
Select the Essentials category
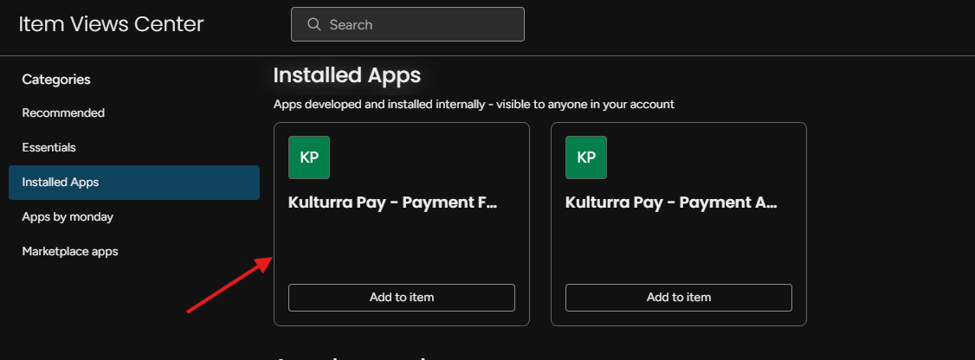[49, 148]
